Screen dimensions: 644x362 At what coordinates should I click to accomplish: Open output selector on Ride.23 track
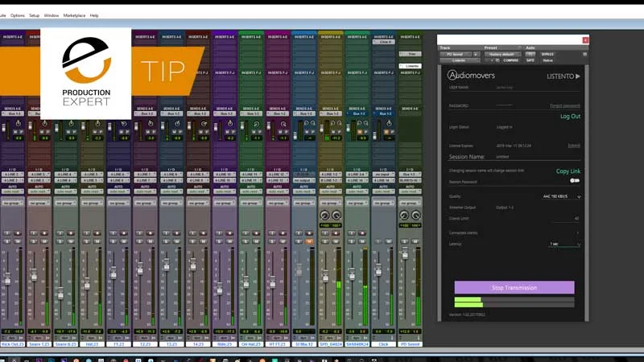click(x=224, y=180)
